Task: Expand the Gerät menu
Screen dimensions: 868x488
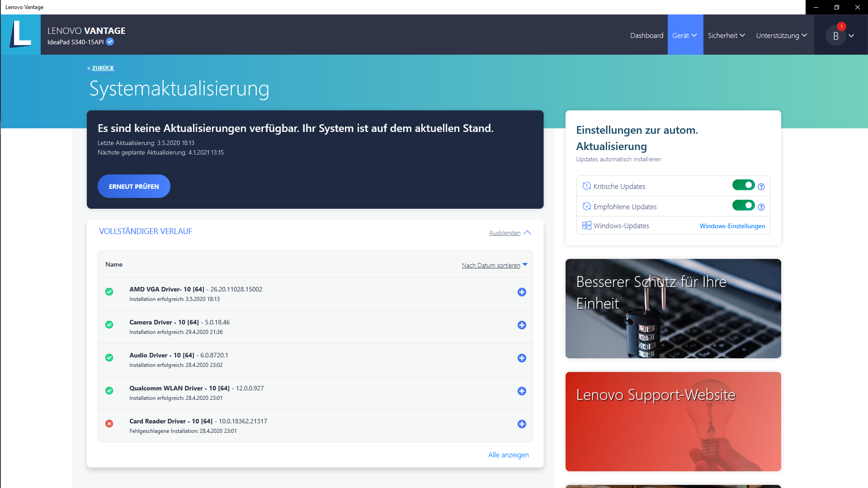Action: click(x=684, y=35)
